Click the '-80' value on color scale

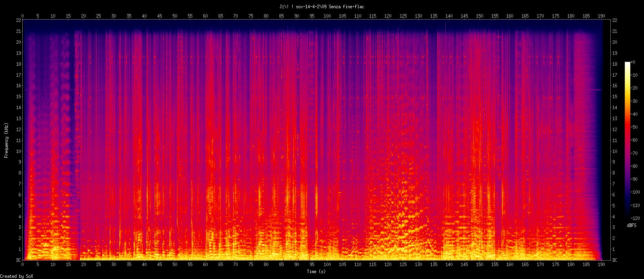(634, 166)
